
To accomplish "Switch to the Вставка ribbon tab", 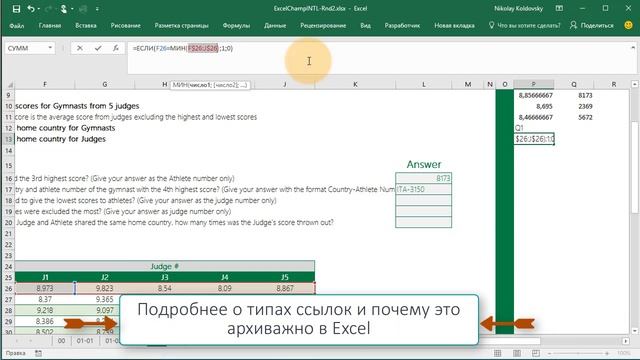I will click(x=86, y=25).
